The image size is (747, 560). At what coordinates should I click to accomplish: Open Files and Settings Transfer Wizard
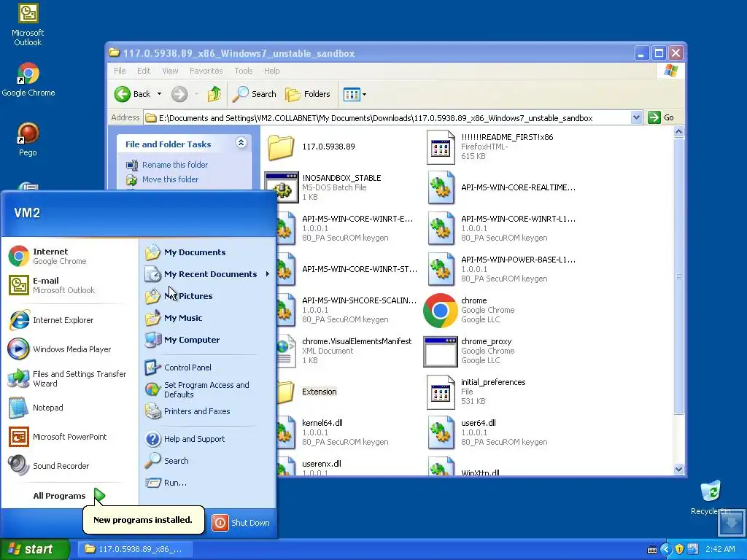[68, 378]
